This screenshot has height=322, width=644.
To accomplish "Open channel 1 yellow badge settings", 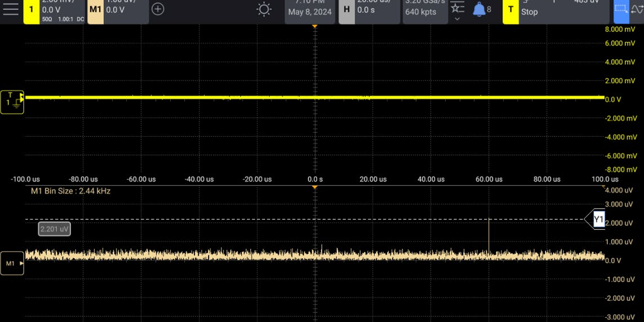I will point(31,10).
